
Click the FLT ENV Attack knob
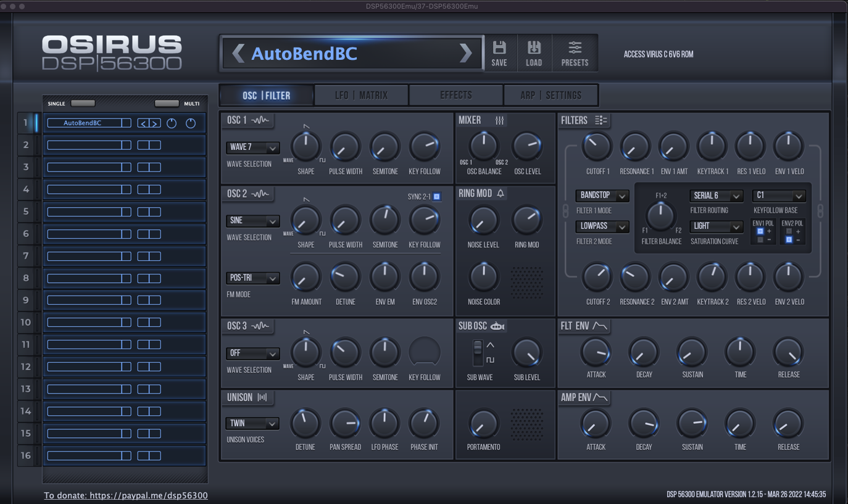pos(596,352)
